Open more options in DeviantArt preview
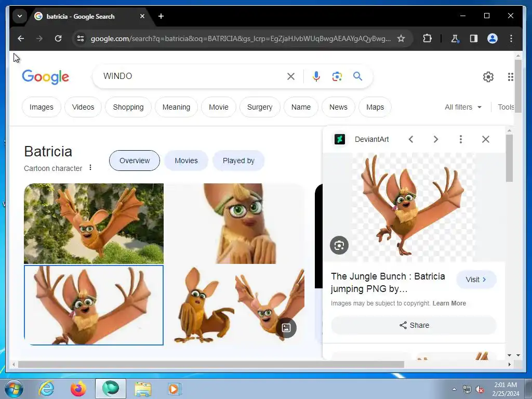The width and height of the screenshot is (532, 399). coord(460,139)
